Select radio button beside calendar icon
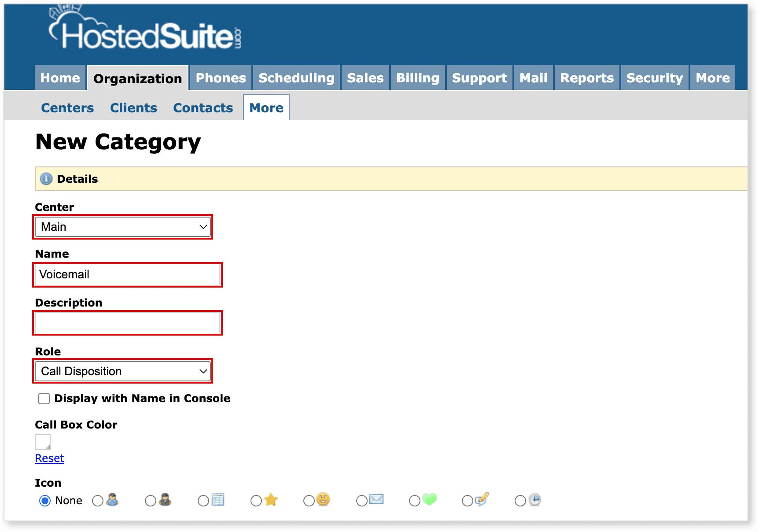This screenshot has height=532, width=759. point(203,501)
